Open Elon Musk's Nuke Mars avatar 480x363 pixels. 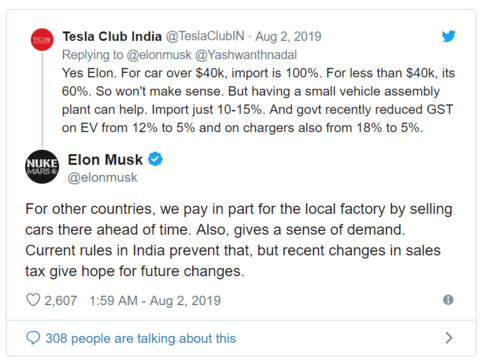click(x=42, y=167)
